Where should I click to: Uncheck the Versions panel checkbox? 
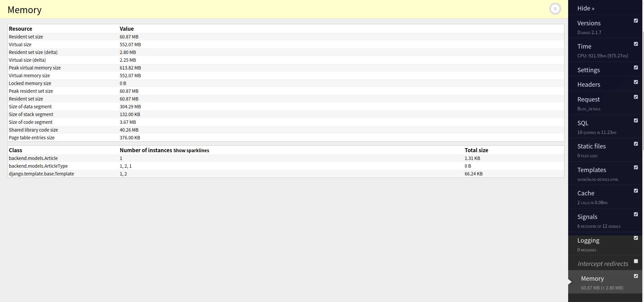(636, 21)
